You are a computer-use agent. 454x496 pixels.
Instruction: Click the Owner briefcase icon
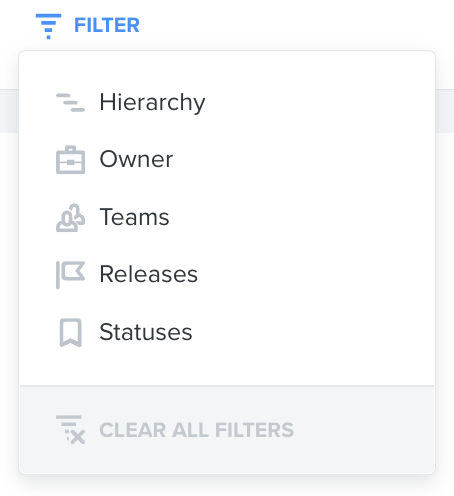[70, 160]
